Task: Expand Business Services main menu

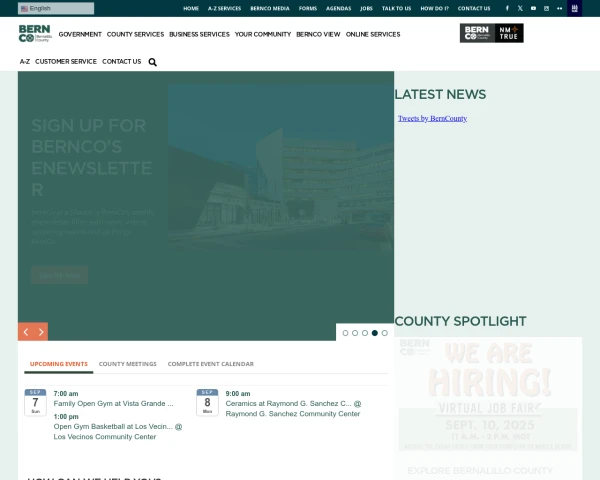Action: 199,34
